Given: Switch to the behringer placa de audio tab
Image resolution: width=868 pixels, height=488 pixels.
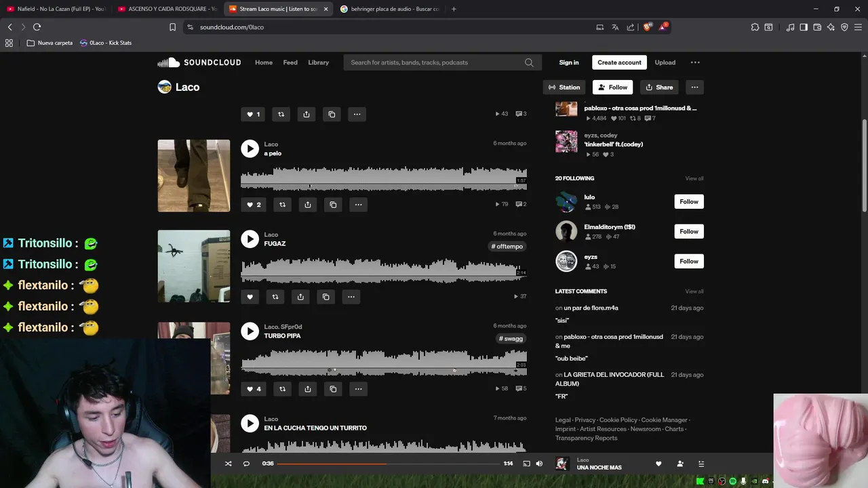Looking at the screenshot, I should [390, 9].
